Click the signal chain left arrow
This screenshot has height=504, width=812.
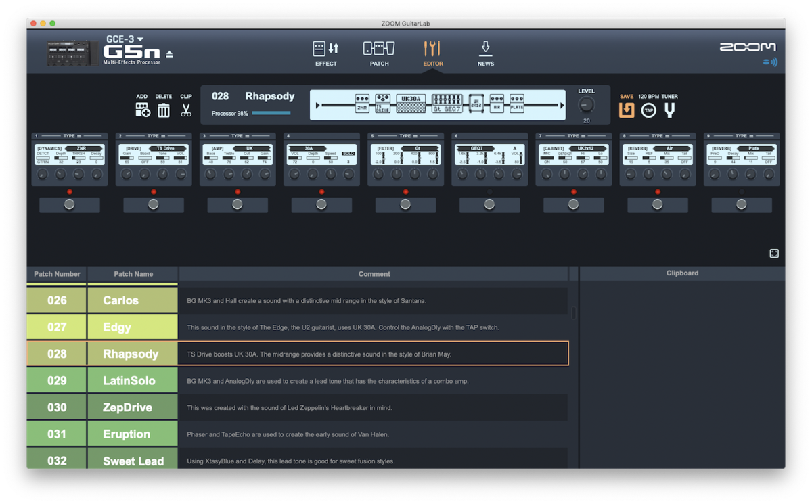318,106
